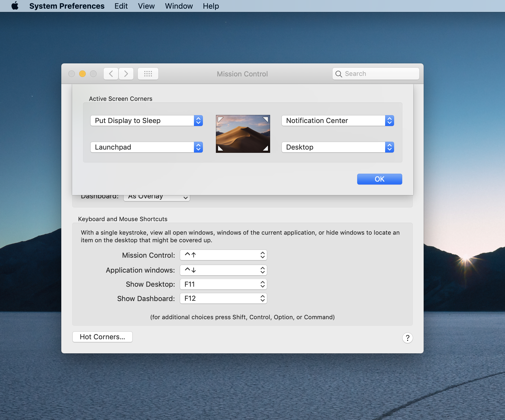Confirm hot corners with the OK button

(379, 179)
